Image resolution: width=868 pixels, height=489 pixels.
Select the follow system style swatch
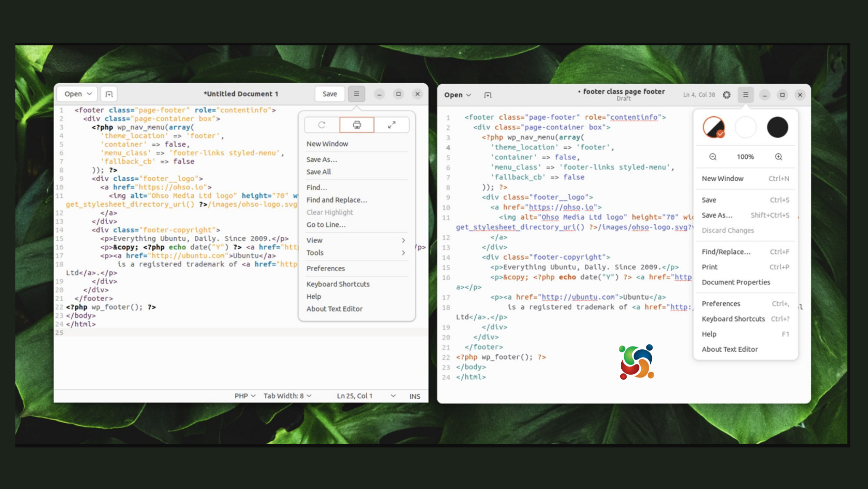[713, 127]
